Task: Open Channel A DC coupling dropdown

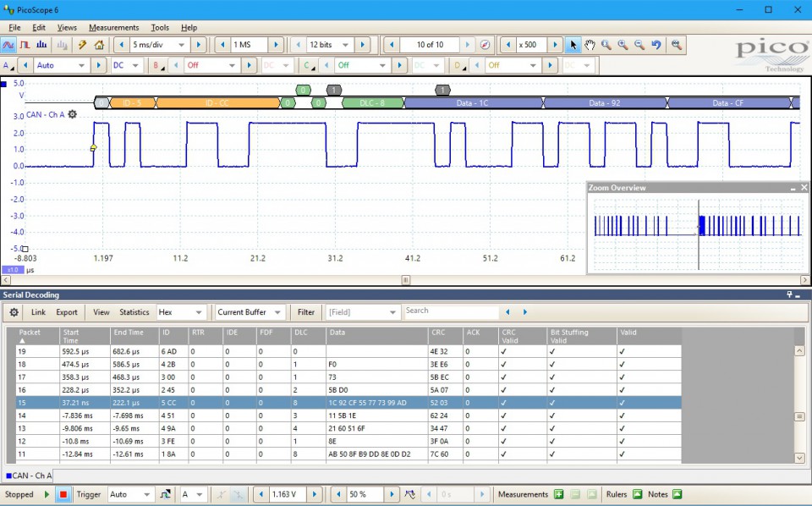Action: (135, 65)
